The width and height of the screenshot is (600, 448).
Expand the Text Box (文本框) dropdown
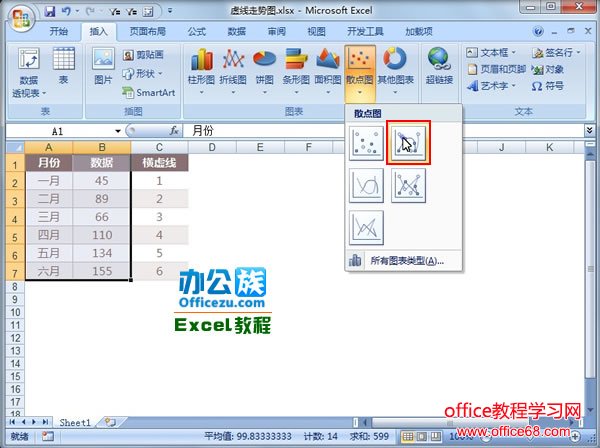coord(514,52)
